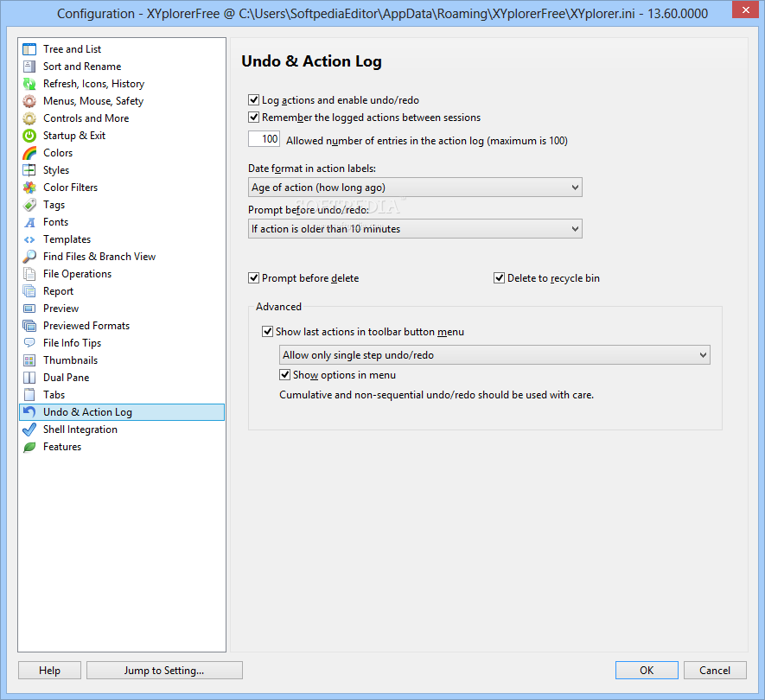Select the Fonts category label
This screenshot has height=700, width=765.
pos(55,222)
